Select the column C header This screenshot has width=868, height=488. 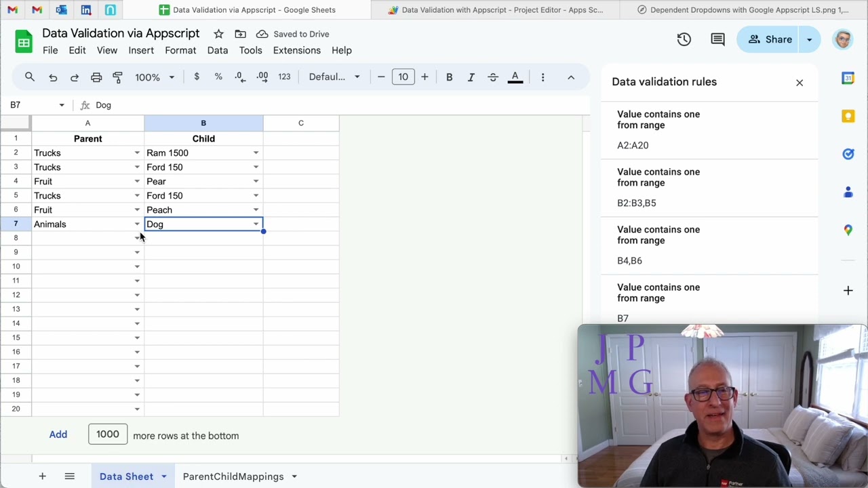point(301,123)
